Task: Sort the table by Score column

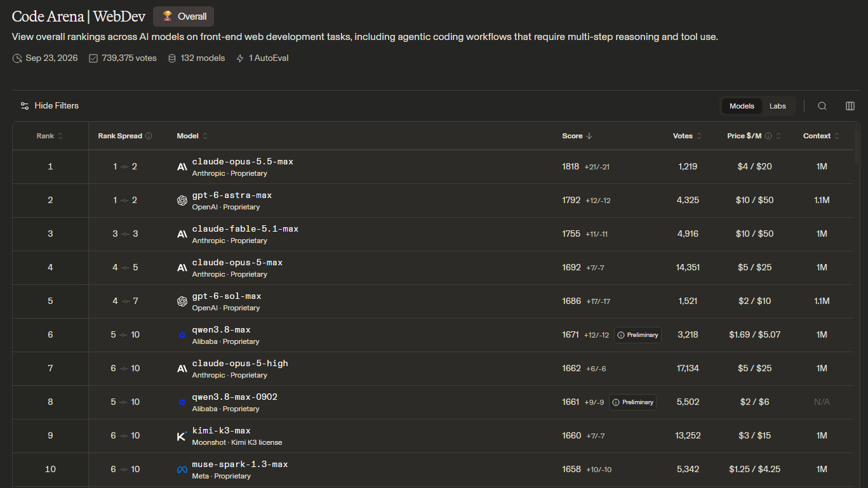Action: click(577, 136)
